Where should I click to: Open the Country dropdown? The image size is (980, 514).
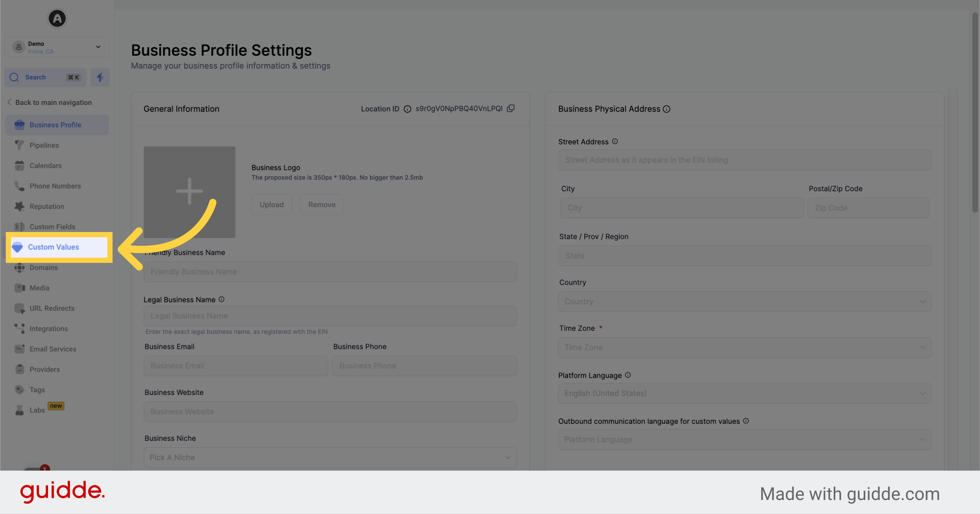click(745, 302)
